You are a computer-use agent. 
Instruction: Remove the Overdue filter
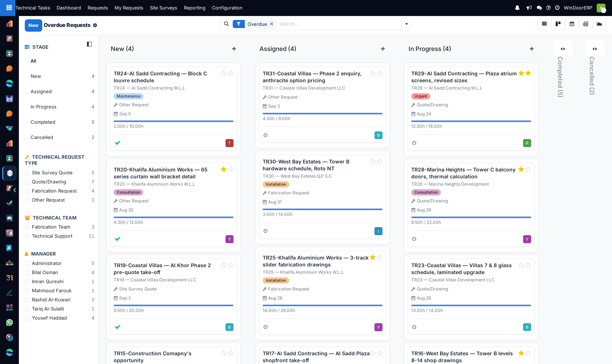272,24
